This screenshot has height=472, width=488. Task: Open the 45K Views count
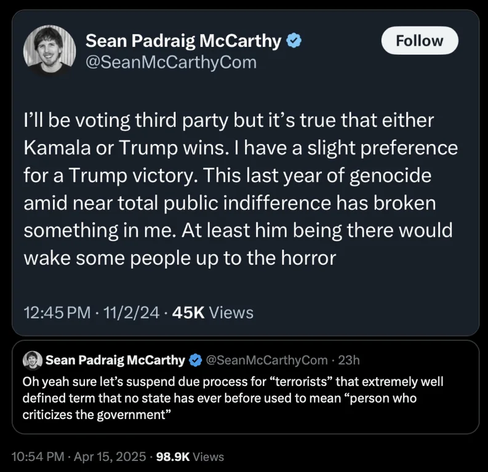[213, 313]
